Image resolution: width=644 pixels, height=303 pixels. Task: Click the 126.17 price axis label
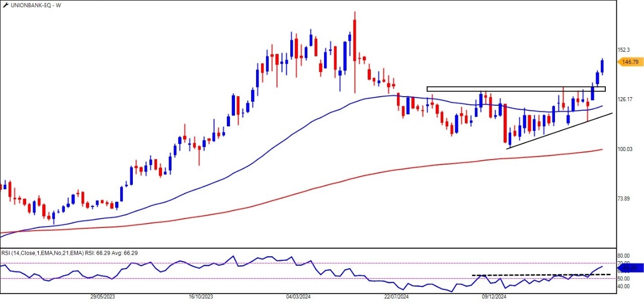point(625,99)
